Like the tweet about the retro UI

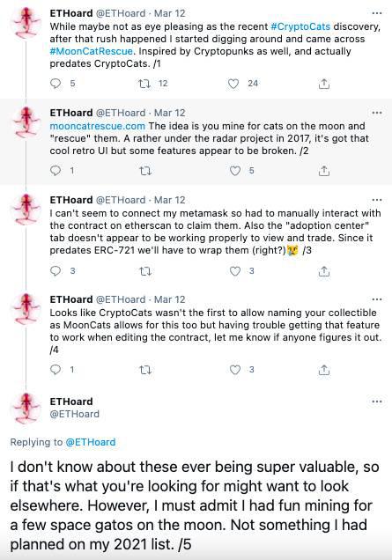(x=235, y=171)
